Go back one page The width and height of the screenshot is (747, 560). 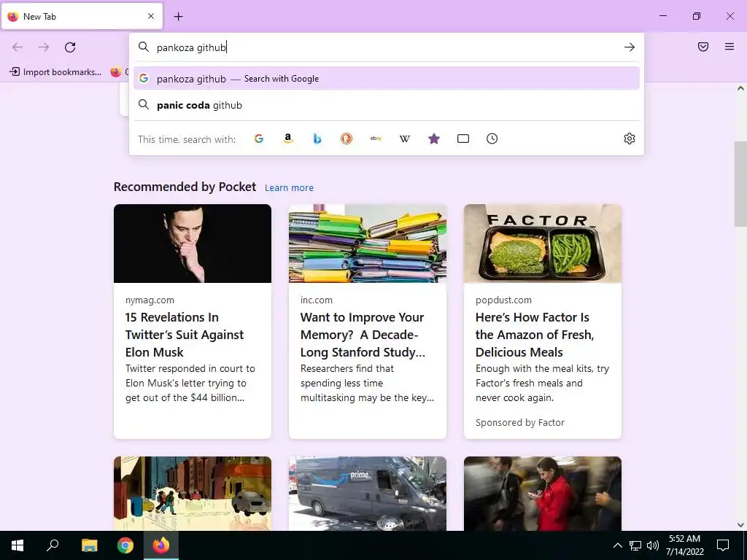point(18,47)
